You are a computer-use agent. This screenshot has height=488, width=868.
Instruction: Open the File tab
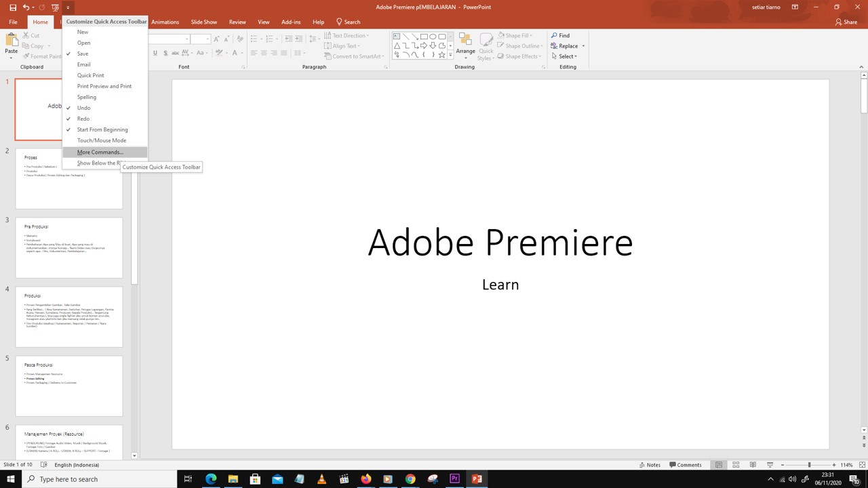13,22
